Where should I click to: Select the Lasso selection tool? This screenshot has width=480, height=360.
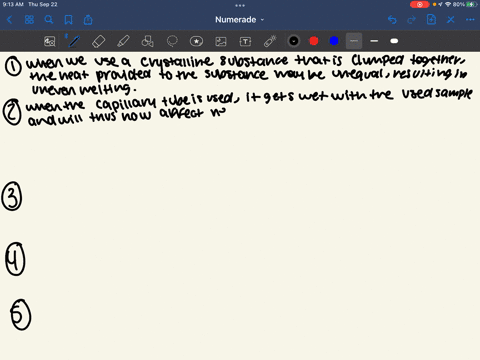click(x=172, y=41)
